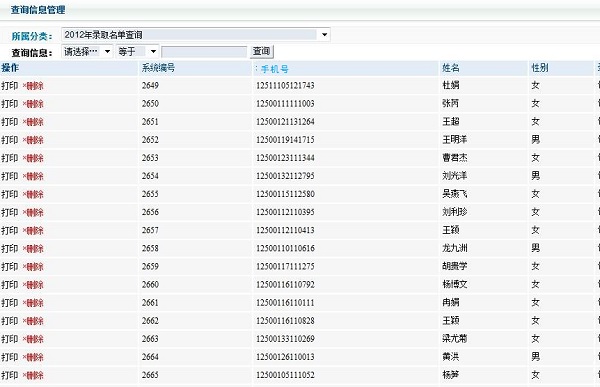Remove record 2651 with ×删除
The width and height of the screenshot is (600, 387).
click(x=33, y=122)
